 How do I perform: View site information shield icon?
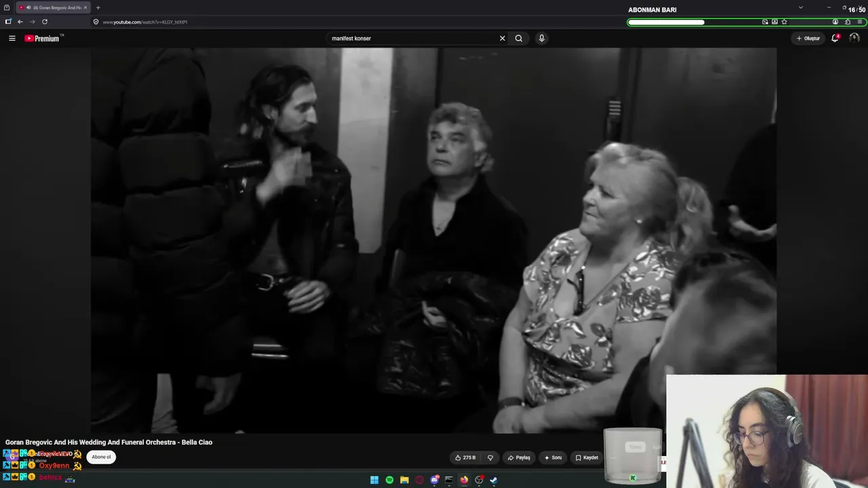point(96,22)
